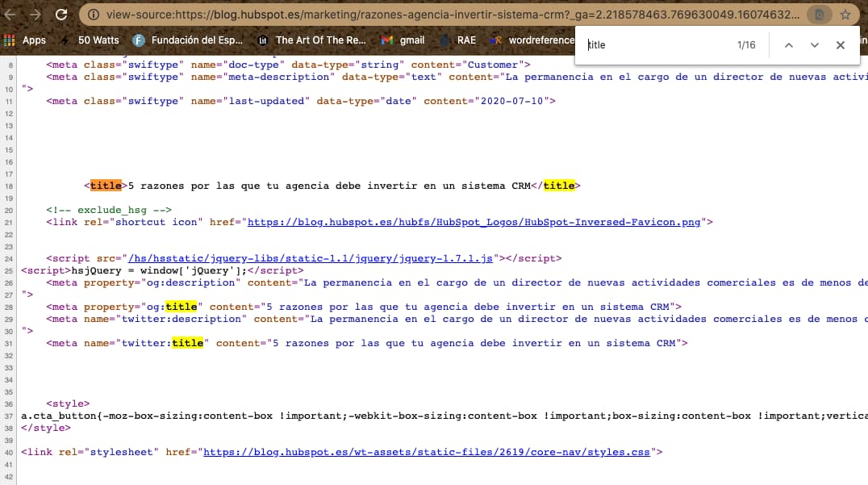Click the 1/16 match counter

coord(746,45)
